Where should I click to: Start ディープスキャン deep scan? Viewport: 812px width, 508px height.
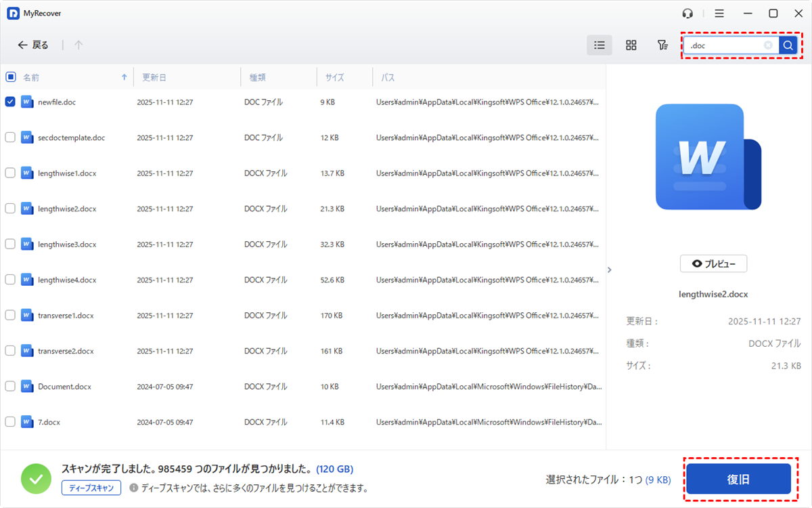[x=91, y=488]
